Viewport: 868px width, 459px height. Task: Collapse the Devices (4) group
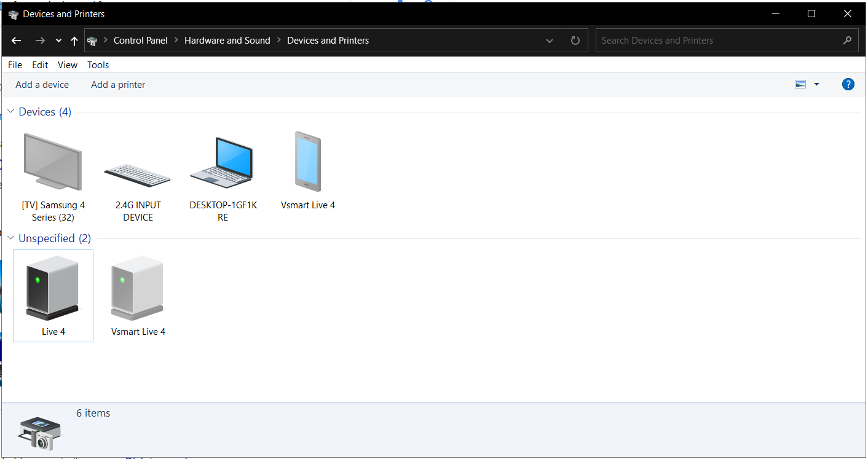pyautogui.click(x=10, y=112)
